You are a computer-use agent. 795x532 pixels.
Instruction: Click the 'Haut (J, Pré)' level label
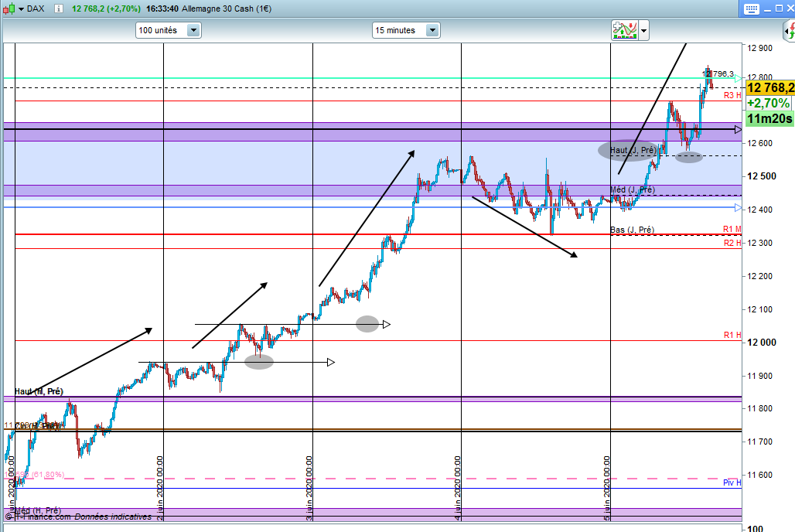pos(633,150)
